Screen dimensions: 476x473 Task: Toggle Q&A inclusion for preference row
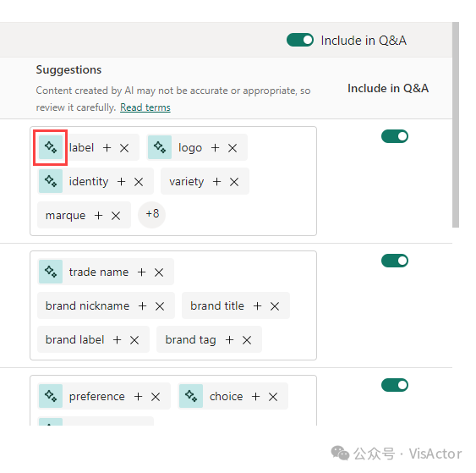point(395,385)
